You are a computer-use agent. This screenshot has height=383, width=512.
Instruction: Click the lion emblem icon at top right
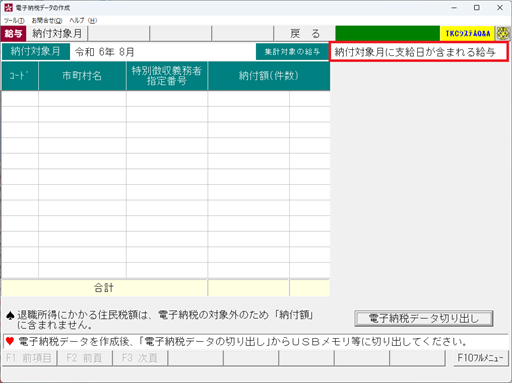pyautogui.click(x=503, y=34)
